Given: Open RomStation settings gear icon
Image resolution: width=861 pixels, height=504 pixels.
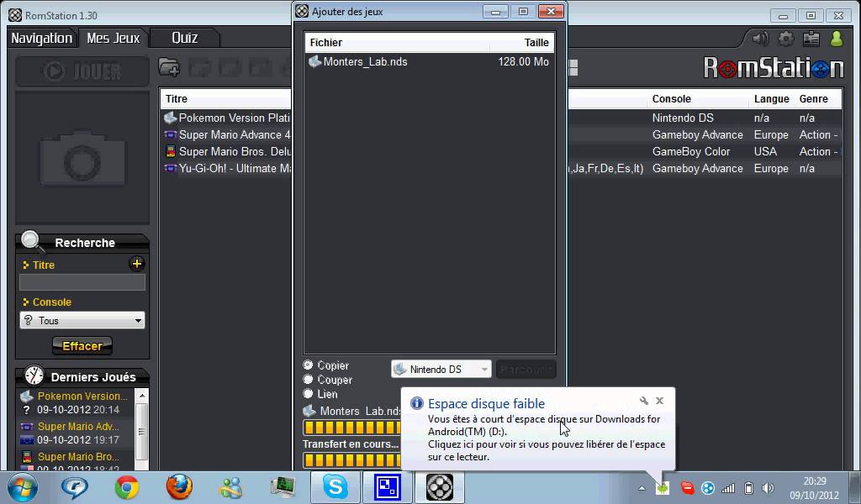Looking at the screenshot, I should (786, 39).
